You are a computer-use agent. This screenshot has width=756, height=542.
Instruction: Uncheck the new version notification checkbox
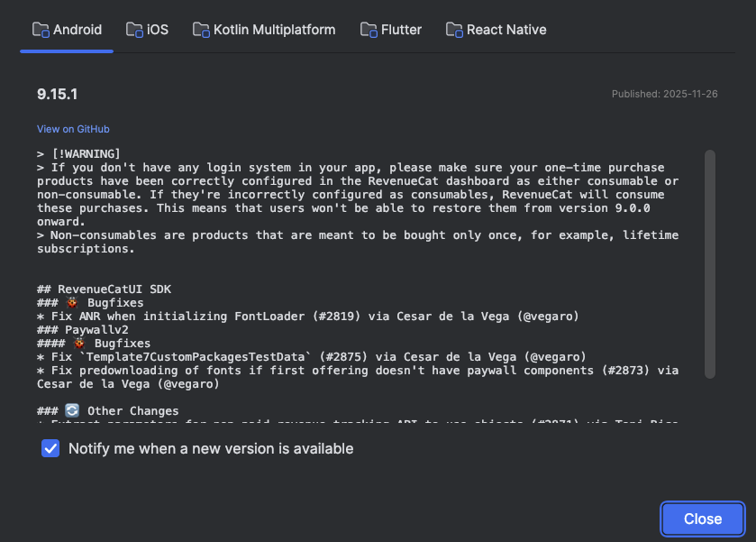tap(50, 448)
